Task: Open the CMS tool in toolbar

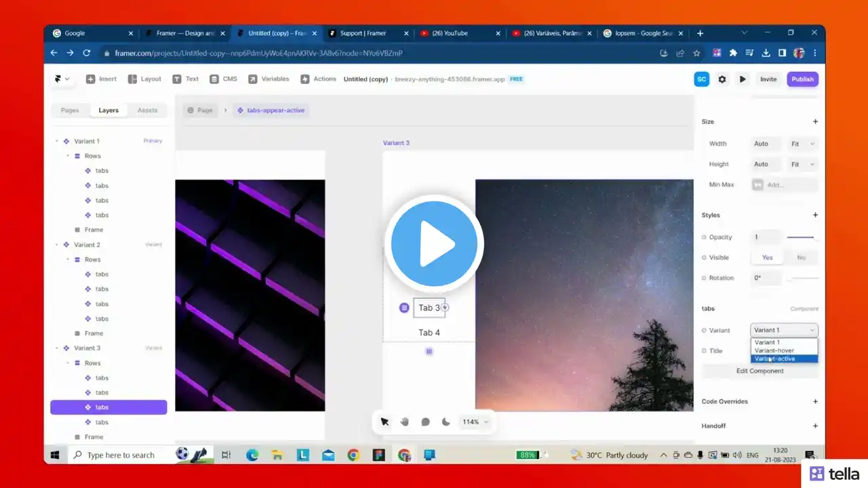Action: [x=214, y=79]
